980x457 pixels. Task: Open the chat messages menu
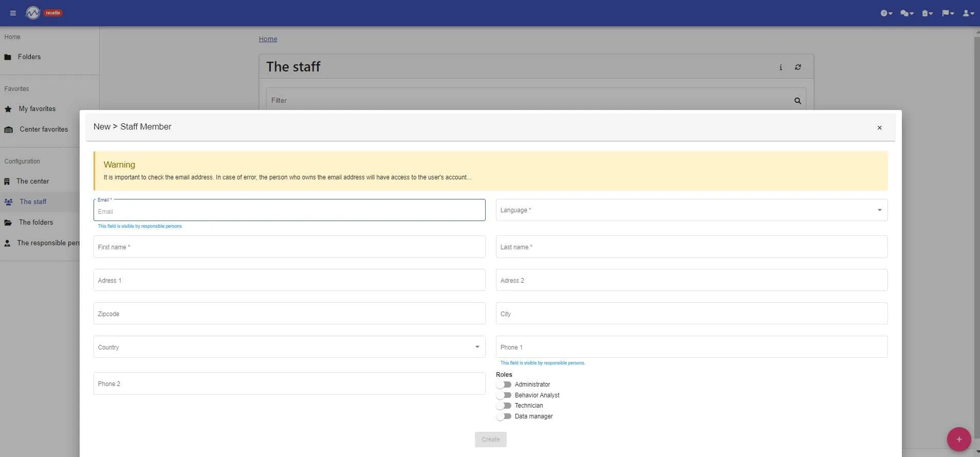(x=907, y=13)
